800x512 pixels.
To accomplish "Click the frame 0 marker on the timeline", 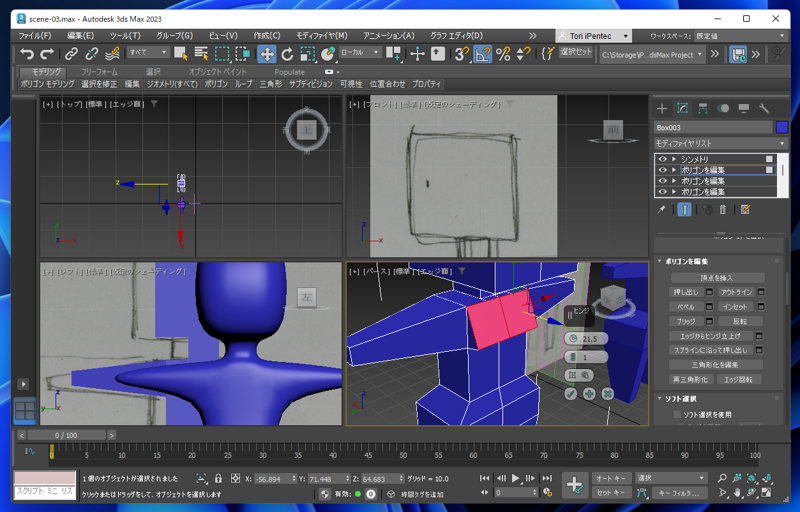I will (52, 452).
